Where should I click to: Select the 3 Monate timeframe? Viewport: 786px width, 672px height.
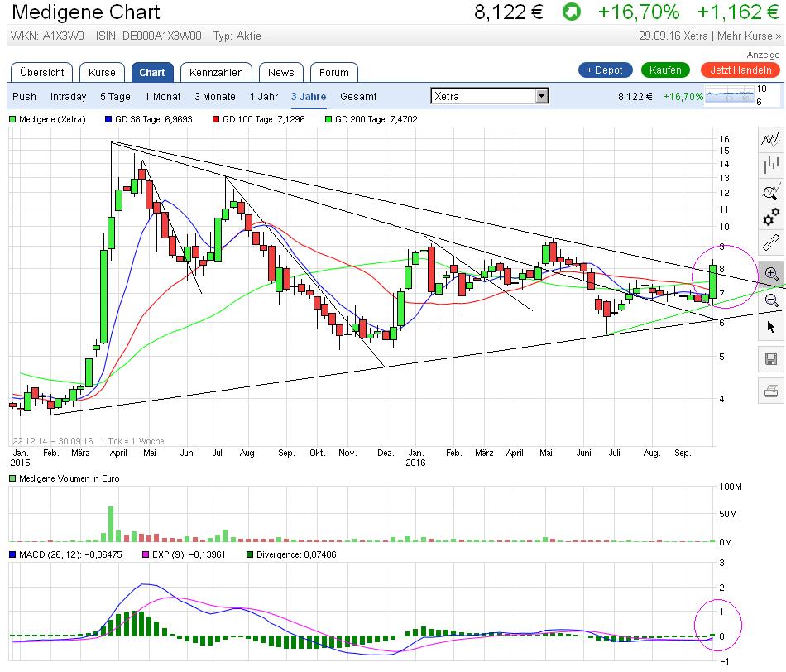pos(215,96)
